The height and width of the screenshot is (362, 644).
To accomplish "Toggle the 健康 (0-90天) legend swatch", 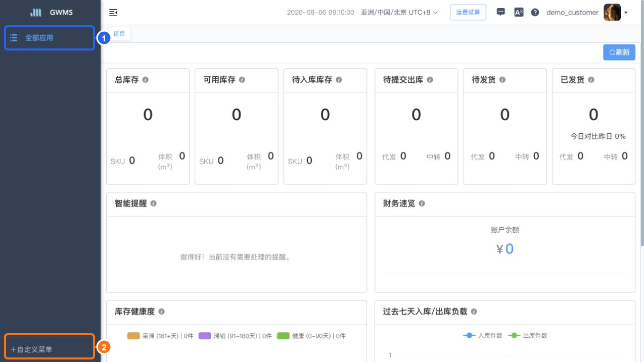I will pos(283,336).
